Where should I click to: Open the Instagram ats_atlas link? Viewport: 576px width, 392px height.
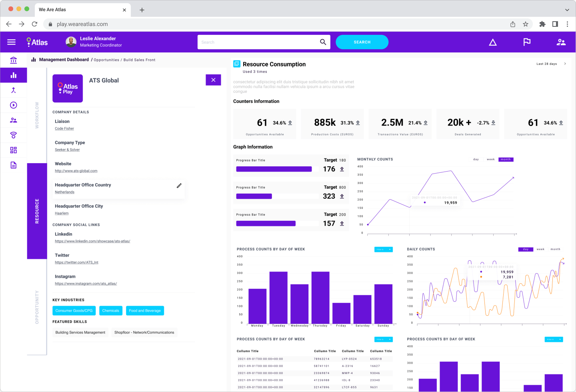click(x=86, y=284)
